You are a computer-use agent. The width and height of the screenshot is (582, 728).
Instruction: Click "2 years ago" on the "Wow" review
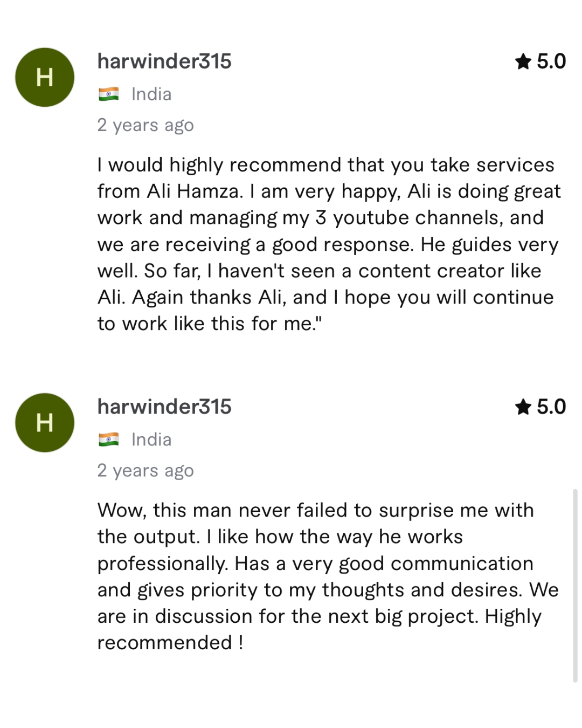click(x=145, y=471)
